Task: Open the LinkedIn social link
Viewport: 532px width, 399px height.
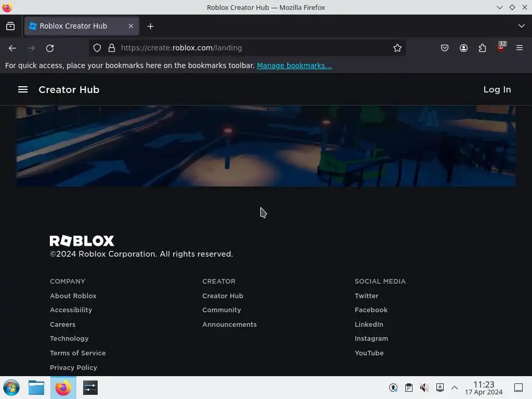Action: pos(369,324)
